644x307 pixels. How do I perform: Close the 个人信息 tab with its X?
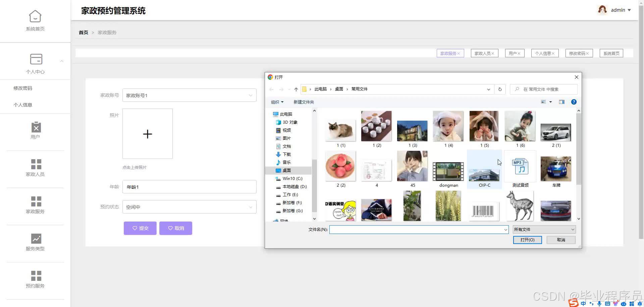point(553,54)
